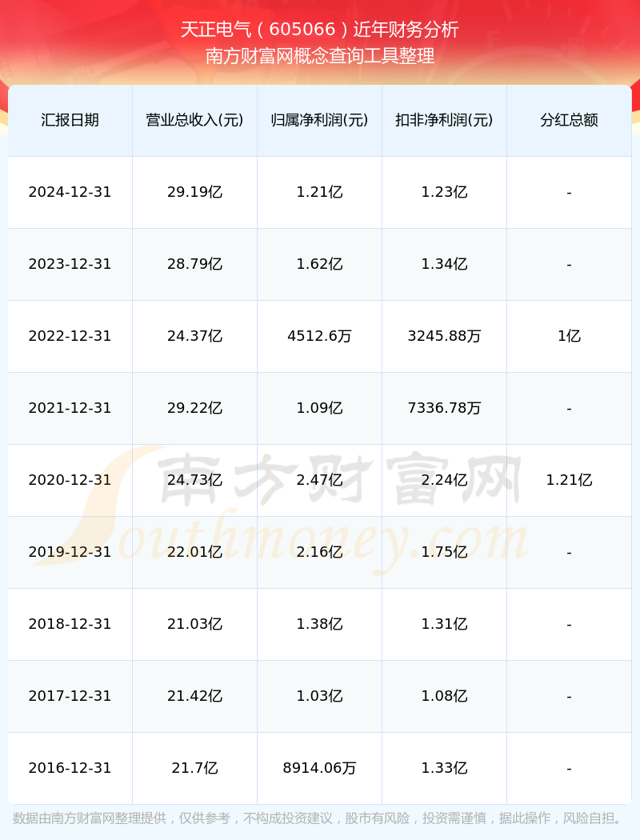Click the 分红总额 column header
The height and width of the screenshot is (840, 640).
(570, 120)
